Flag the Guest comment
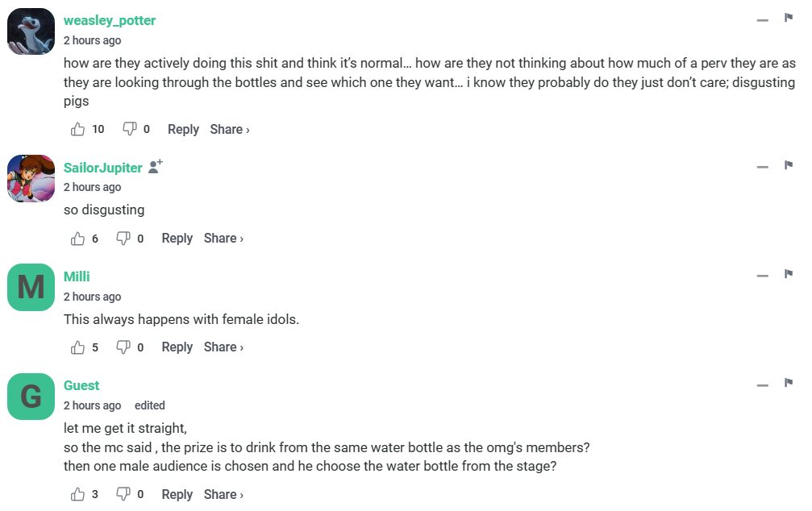 pos(789,383)
